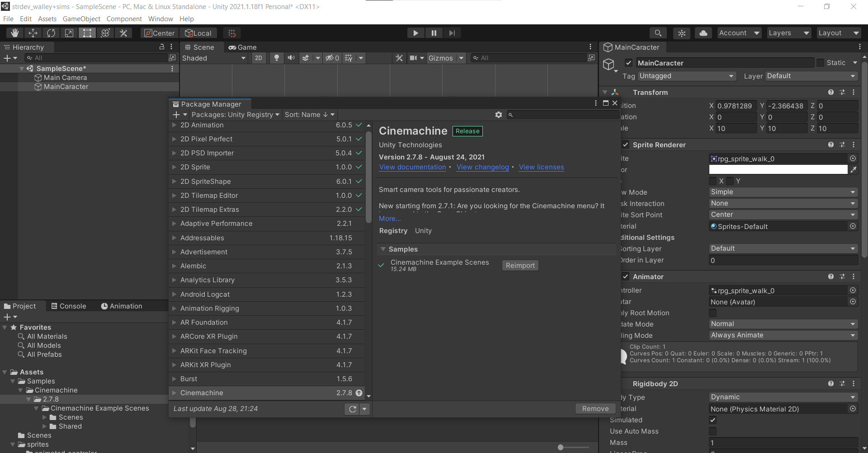Toggle Sprite Renderer component checkbox
This screenshot has height=453, width=868.
pyautogui.click(x=626, y=145)
